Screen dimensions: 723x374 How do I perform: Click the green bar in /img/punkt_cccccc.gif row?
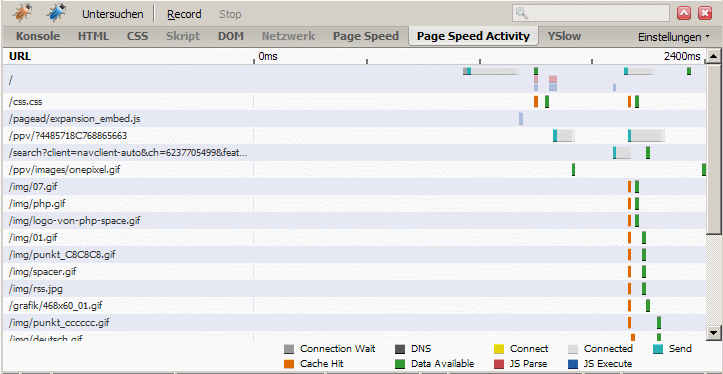659,322
